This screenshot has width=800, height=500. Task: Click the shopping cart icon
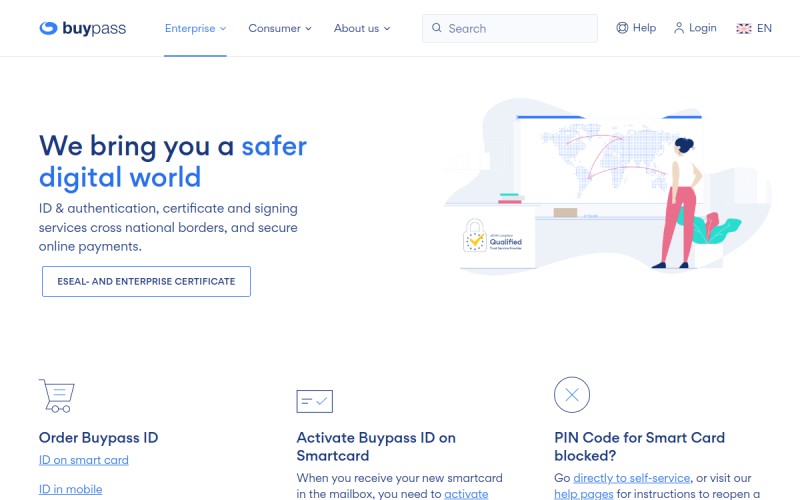click(57, 395)
